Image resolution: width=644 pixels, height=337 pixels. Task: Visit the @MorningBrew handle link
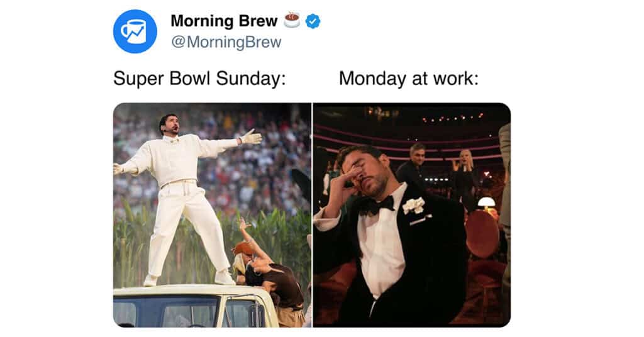(x=226, y=42)
